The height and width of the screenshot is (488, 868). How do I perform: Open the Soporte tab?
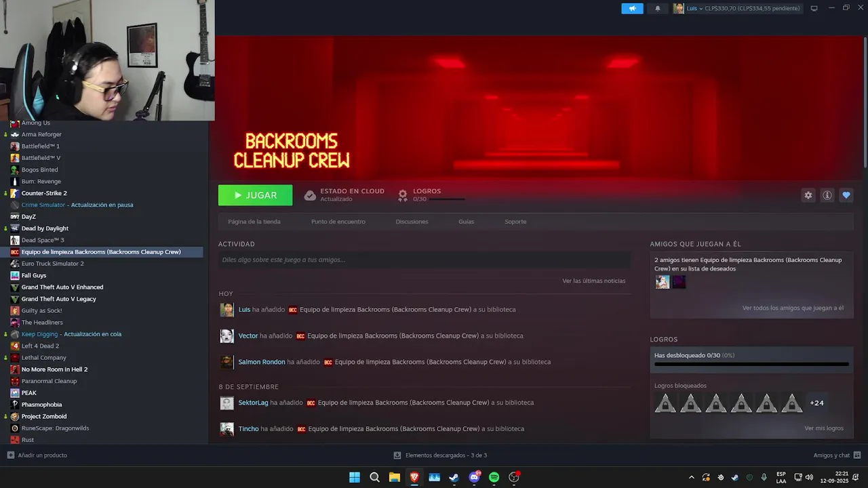click(515, 222)
